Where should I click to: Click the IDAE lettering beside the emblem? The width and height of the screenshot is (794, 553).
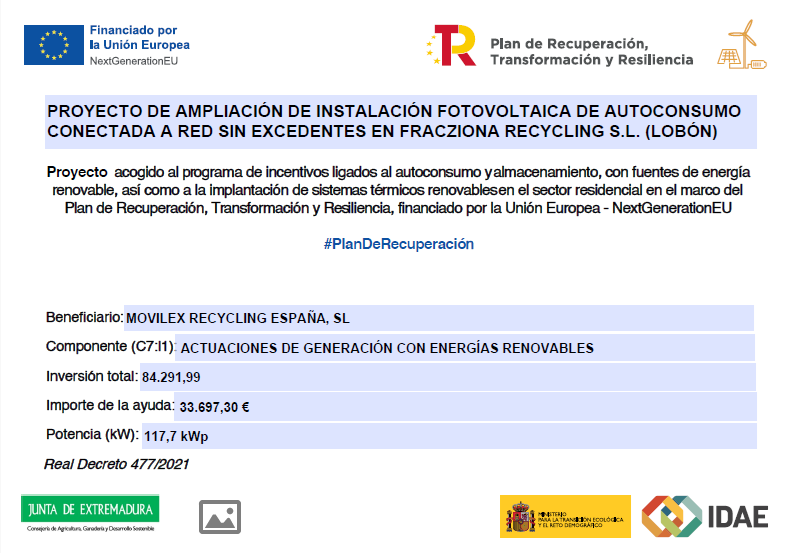tap(738, 517)
